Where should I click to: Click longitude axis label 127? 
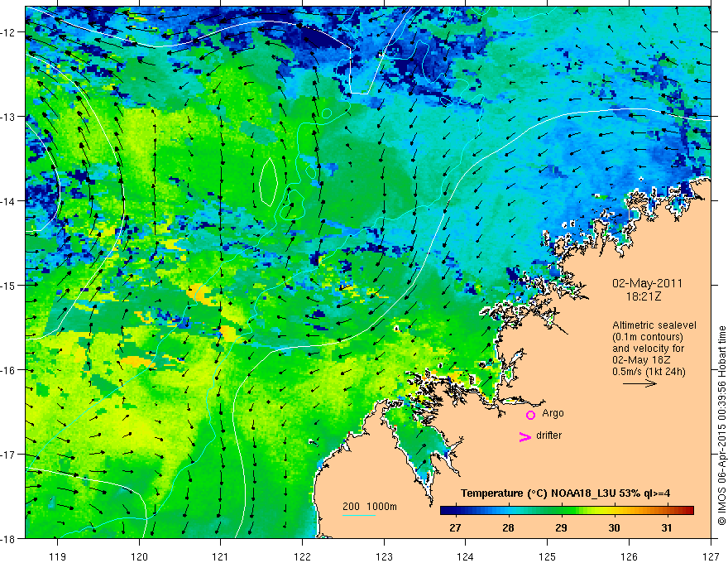[x=711, y=556]
